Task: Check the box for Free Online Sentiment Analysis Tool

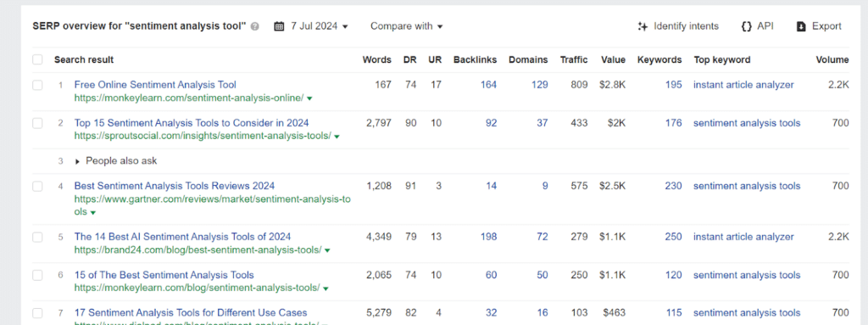Action: click(37, 86)
